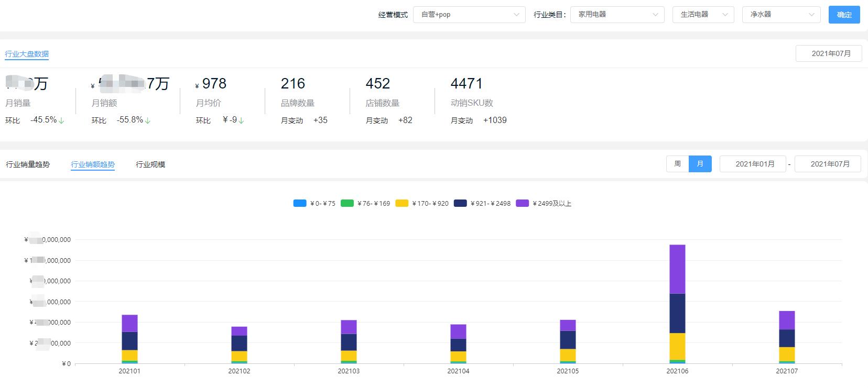
Task: Click the -55.8% 环比 change under 月销额
Action: click(134, 120)
